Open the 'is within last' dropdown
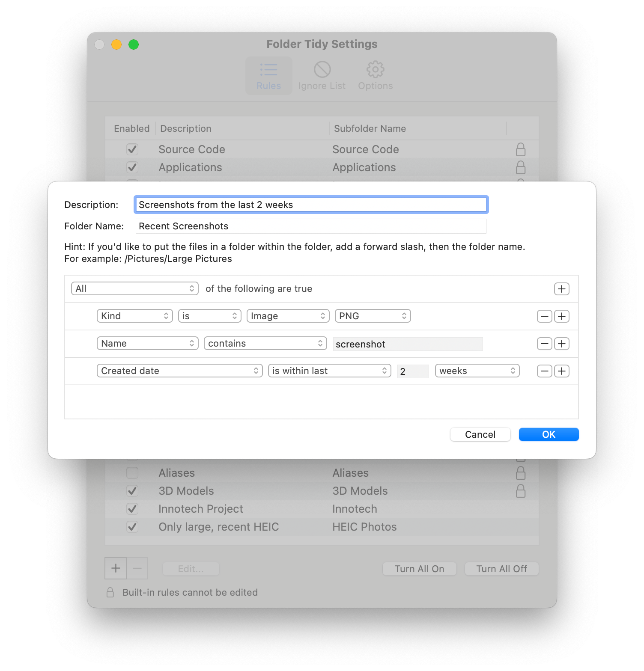Screen dimensions: 644x671 [x=330, y=371]
